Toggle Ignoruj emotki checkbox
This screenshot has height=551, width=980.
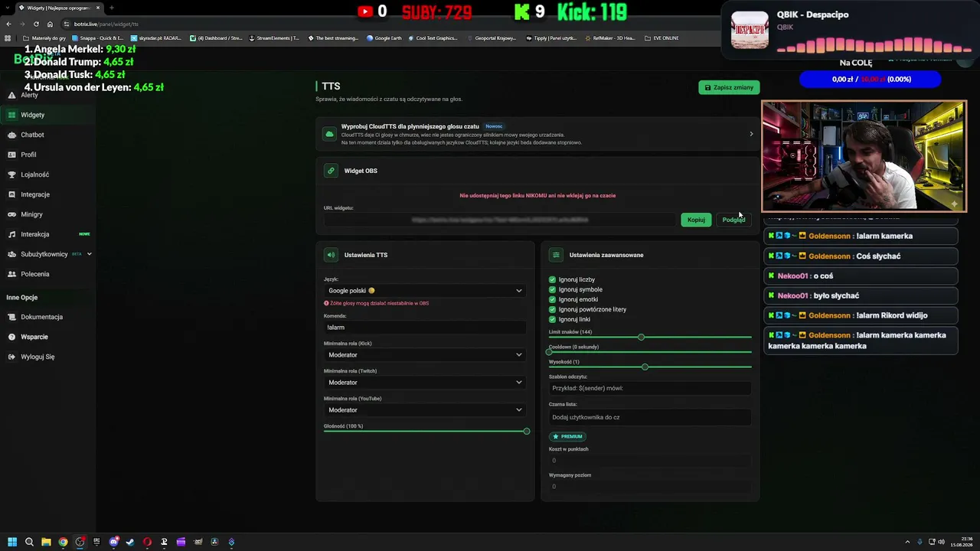pos(553,299)
